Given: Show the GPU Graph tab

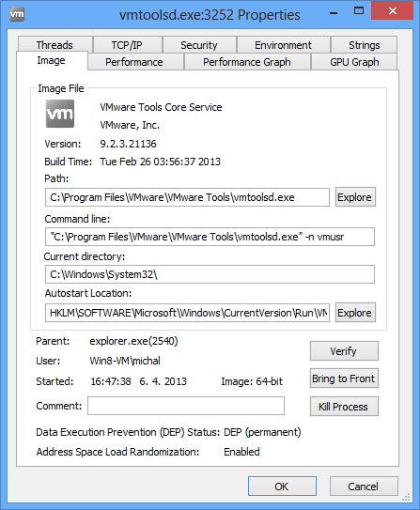Looking at the screenshot, I should [x=354, y=62].
